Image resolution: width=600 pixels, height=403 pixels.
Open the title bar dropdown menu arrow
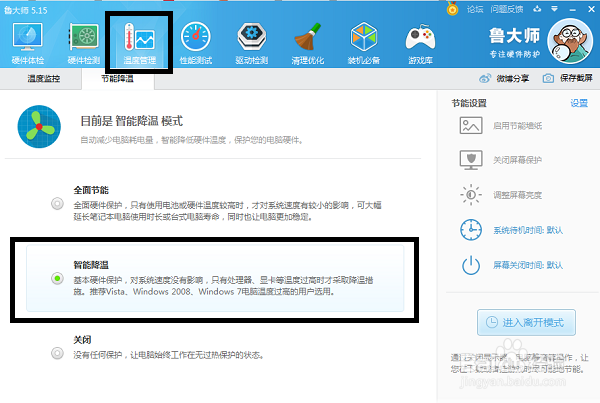point(554,9)
